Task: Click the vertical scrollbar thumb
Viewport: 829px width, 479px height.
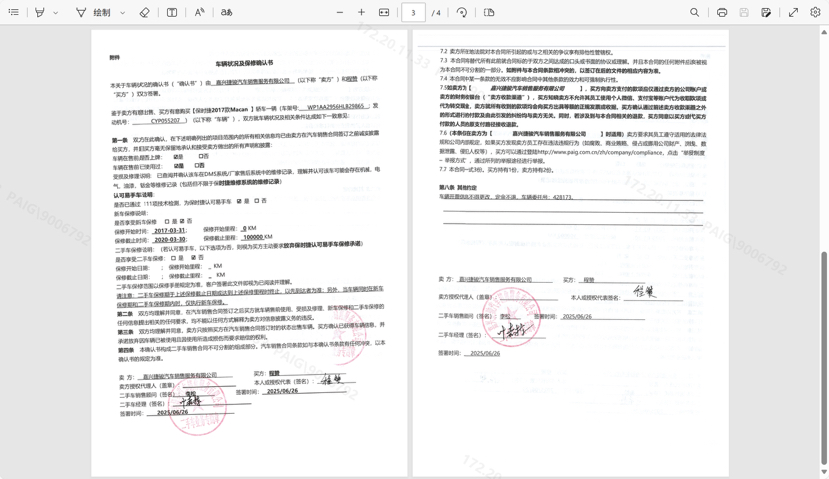Action: 824,350
